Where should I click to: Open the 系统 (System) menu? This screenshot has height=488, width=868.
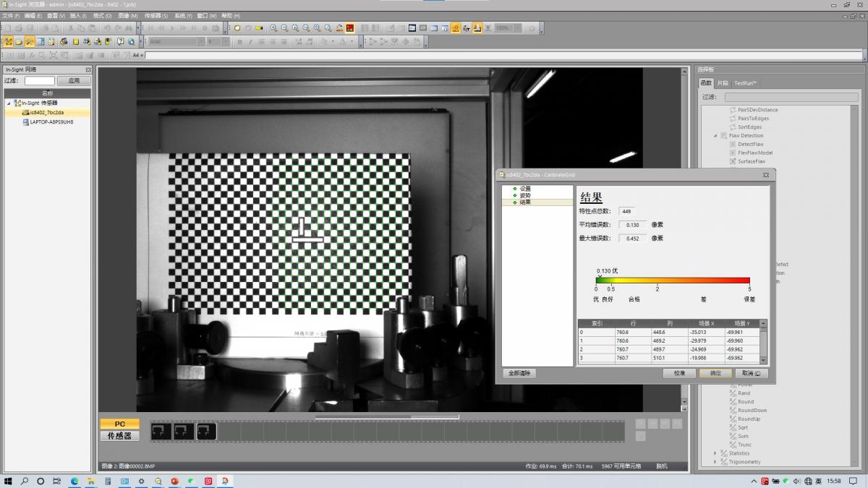coord(183,15)
